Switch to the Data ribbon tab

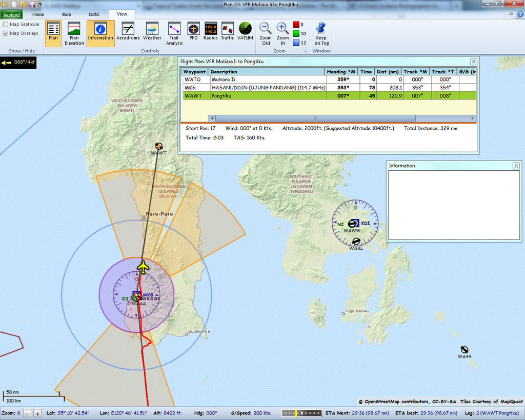tap(94, 14)
